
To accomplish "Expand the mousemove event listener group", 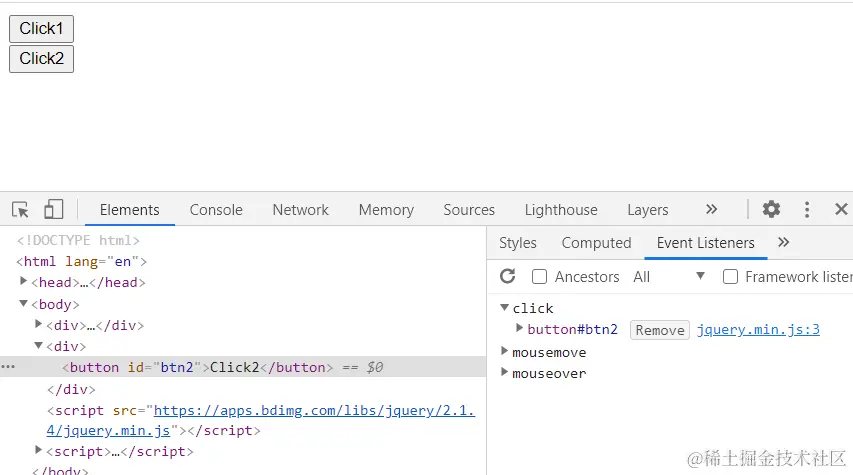I will click(x=505, y=352).
